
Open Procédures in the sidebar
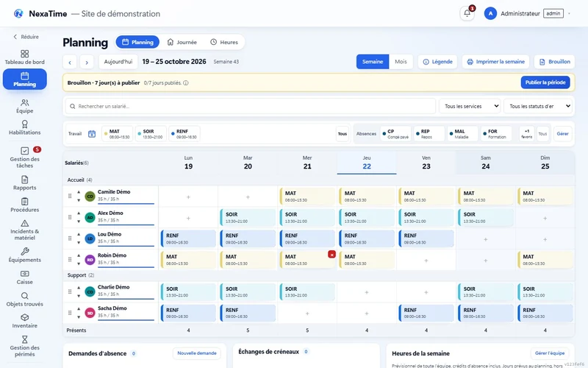(25, 205)
